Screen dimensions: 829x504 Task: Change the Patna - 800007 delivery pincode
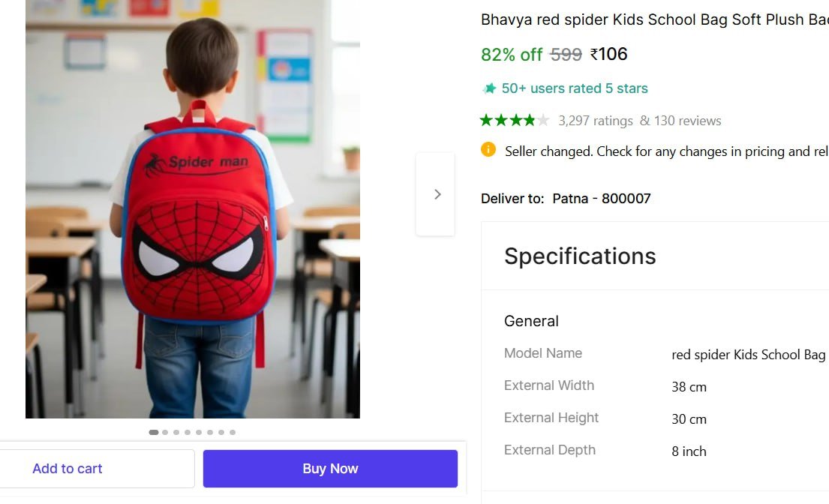[602, 199]
